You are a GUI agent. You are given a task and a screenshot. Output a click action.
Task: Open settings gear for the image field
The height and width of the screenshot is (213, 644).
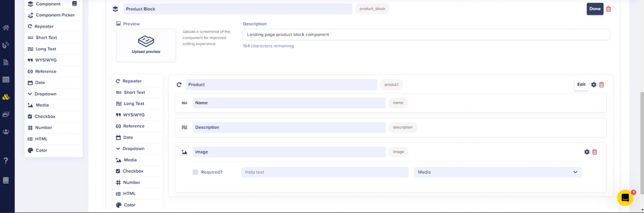click(x=587, y=152)
